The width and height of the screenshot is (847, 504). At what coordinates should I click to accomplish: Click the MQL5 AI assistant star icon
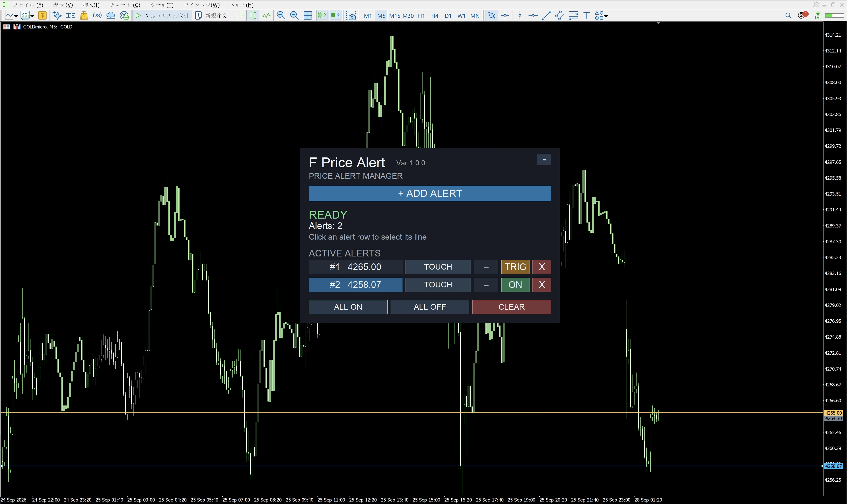[57, 16]
